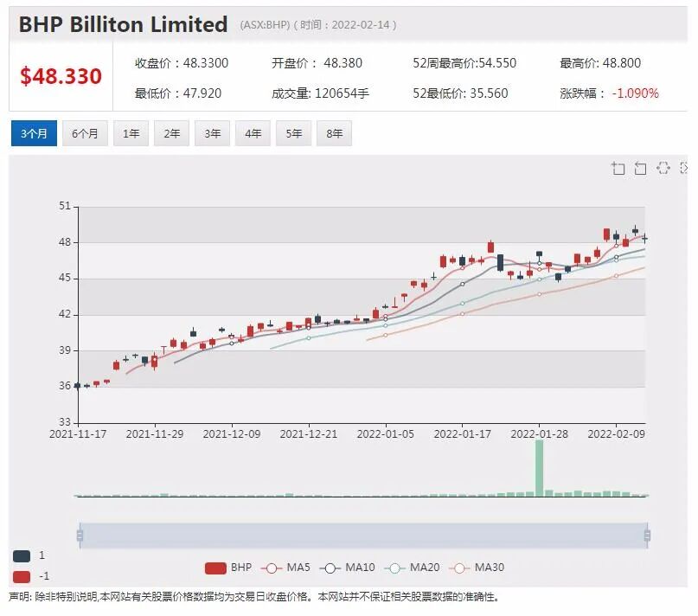698x616 pixels.
Task: Click the dark '1' visual map swatch
Action: click(x=22, y=555)
